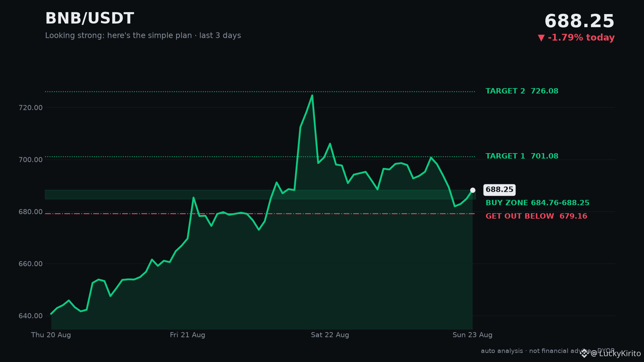The height and width of the screenshot is (362, 644).
Task: Click the red down-triangle change icon
Action: coord(541,38)
